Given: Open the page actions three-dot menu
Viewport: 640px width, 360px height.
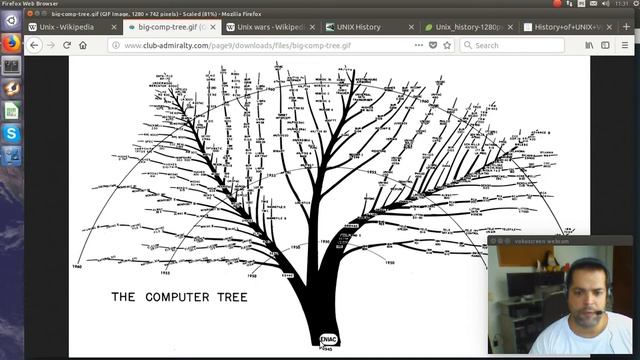Looking at the screenshot, I should click(418, 45).
